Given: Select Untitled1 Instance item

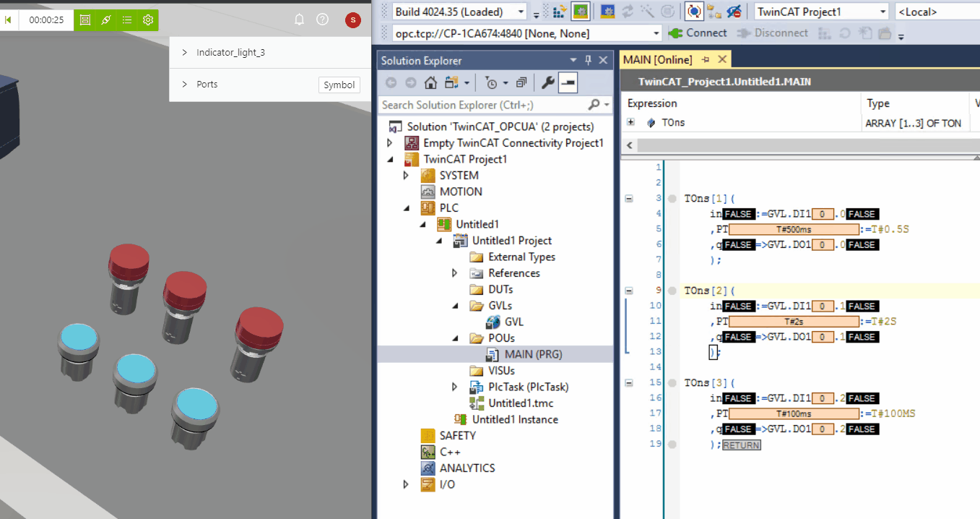Looking at the screenshot, I should (515, 419).
